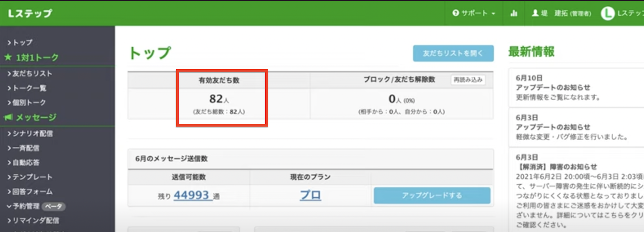Click the 44993 remaining messages link
644x232 pixels.
point(193,196)
